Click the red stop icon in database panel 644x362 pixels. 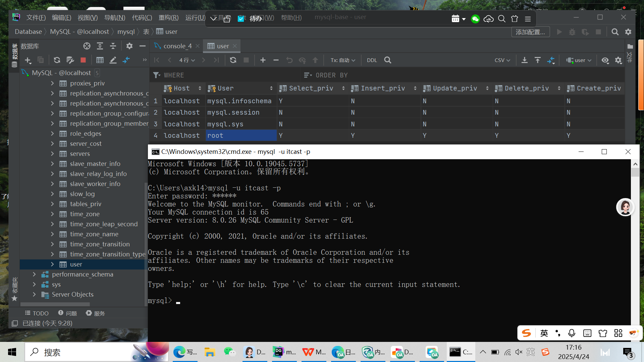[83, 60]
